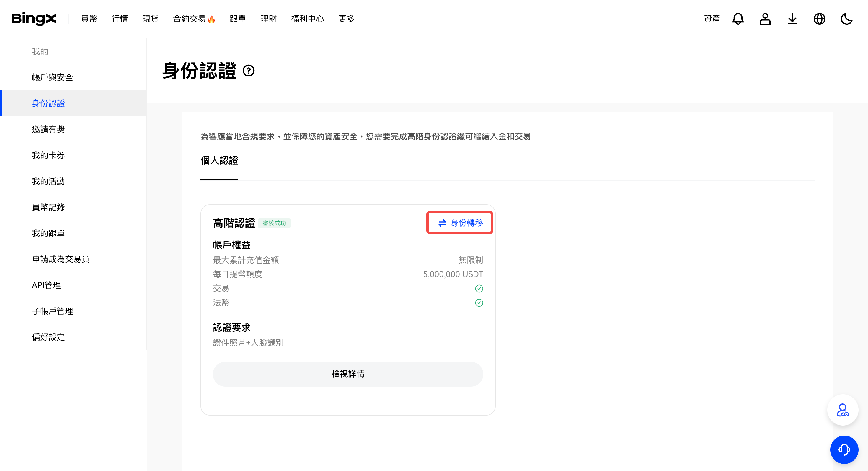Open the user profile icon
The height and width of the screenshot is (471, 868).
pos(765,19)
